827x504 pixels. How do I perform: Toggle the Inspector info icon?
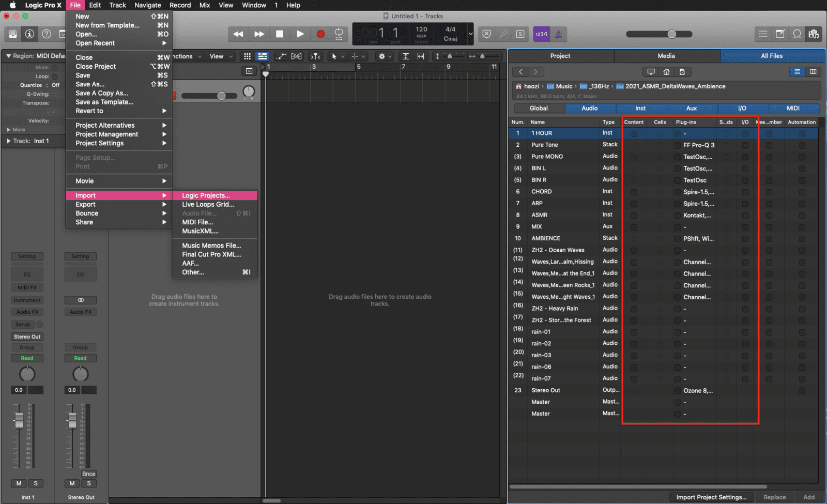click(x=29, y=34)
